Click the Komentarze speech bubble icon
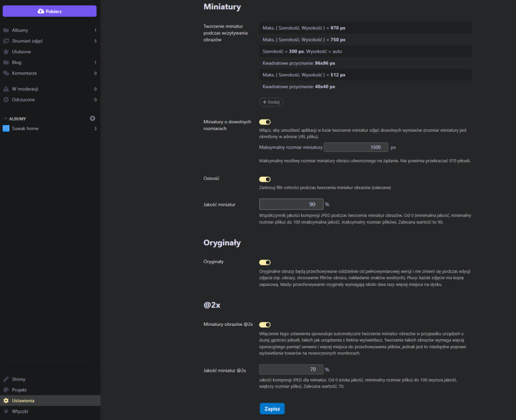Screen dimensions: 516x420 click(6, 73)
